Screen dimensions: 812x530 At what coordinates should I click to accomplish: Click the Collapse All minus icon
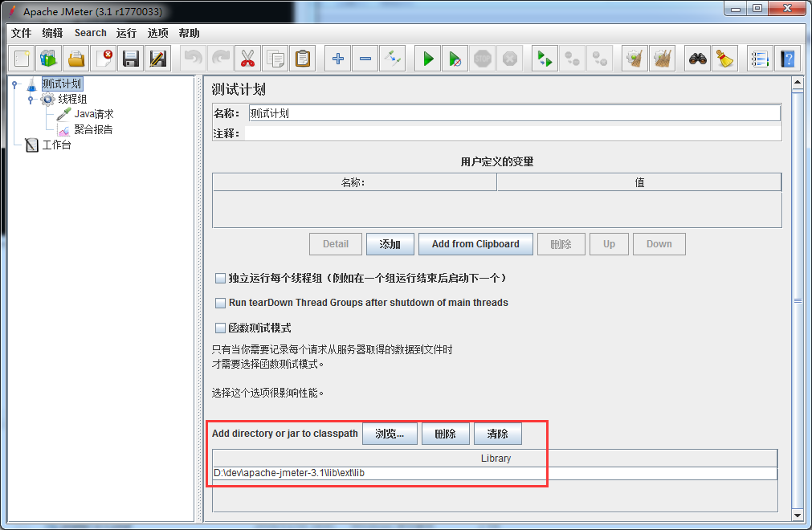click(365, 59)
